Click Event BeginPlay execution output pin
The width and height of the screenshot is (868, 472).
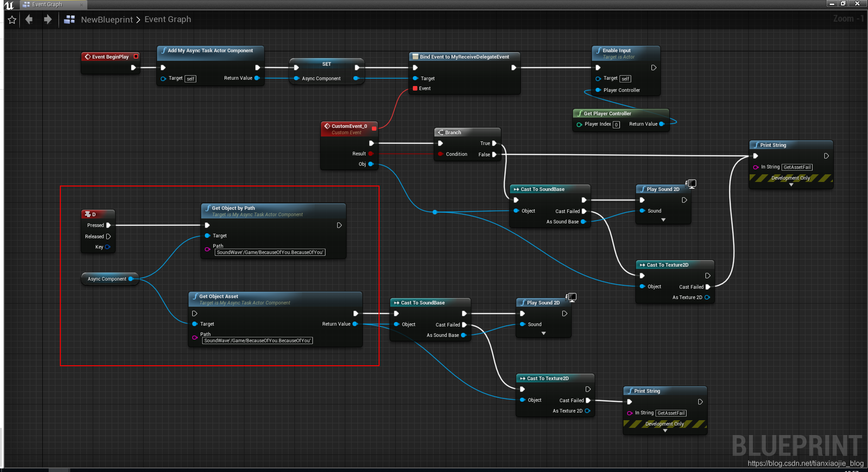pos(133,68)
